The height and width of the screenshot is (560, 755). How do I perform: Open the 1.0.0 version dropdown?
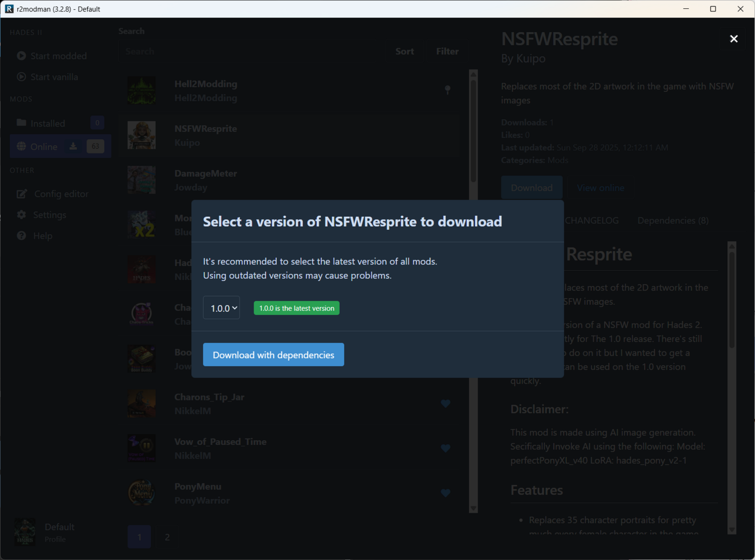coord(221,308)
